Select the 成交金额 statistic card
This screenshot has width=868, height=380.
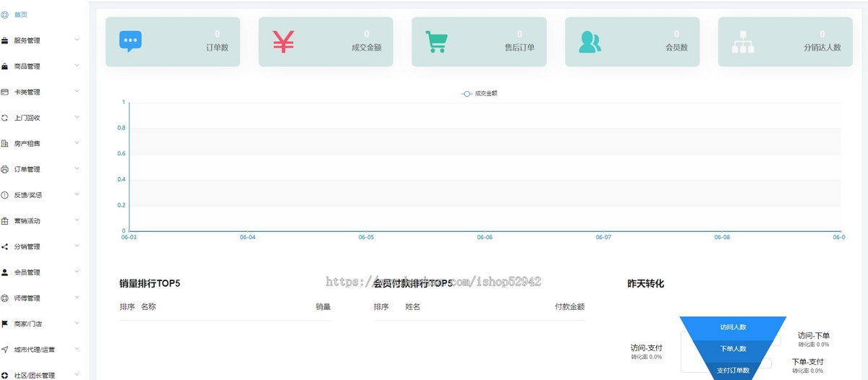tap(325, 42)
